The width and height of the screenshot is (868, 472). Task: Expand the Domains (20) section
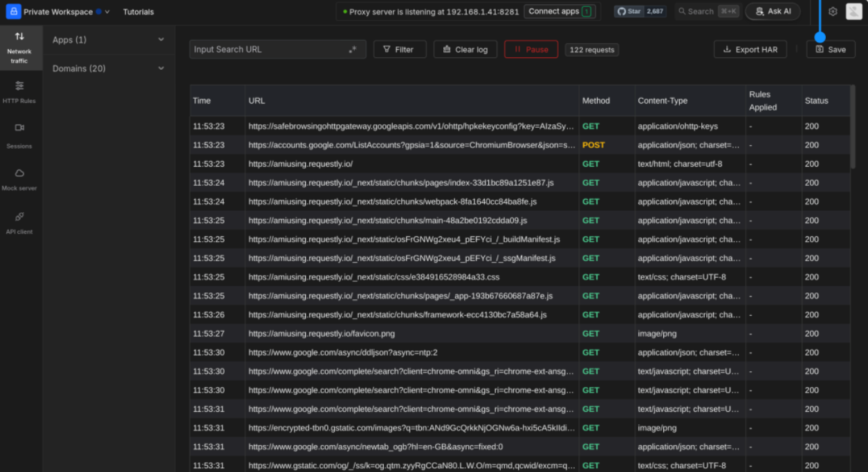[x=109, y=68]
